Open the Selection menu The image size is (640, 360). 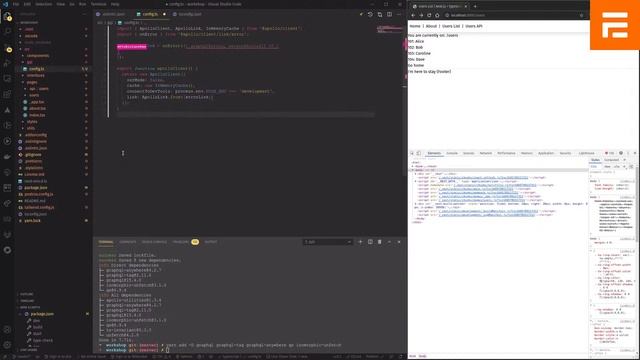click(x=43, y=4)
